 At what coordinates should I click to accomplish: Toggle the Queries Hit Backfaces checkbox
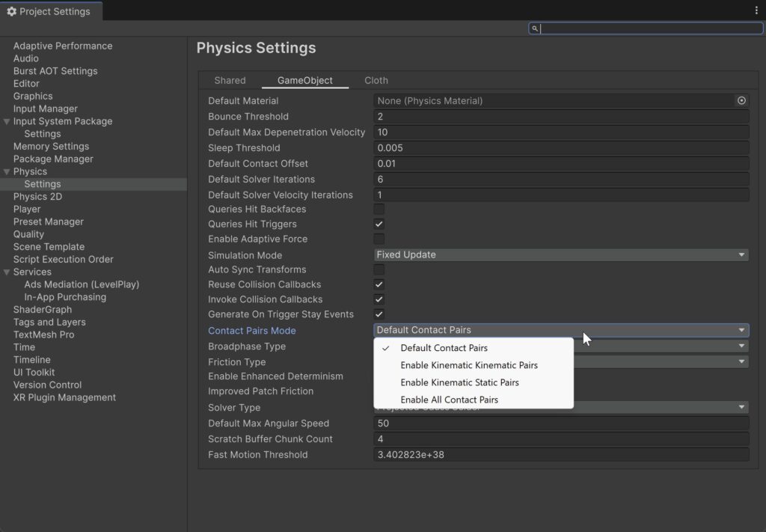pyautogui.click(x=379, y=209)
